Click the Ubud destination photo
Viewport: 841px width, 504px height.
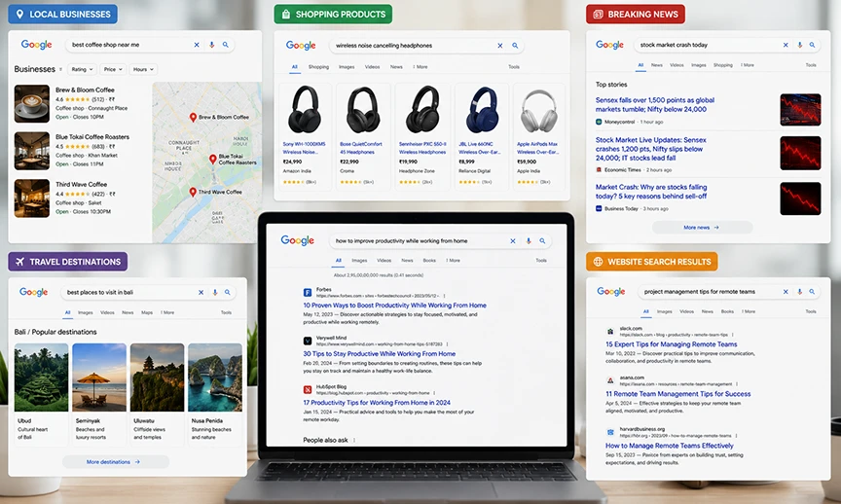tap(41, 378)
